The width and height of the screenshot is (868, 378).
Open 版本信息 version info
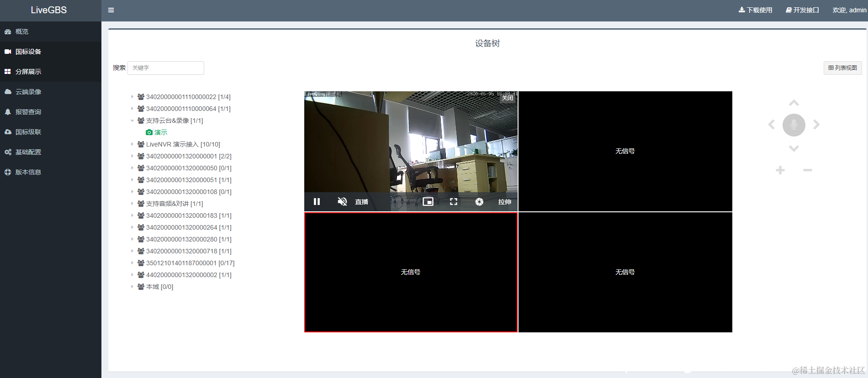tap(51, 172)
